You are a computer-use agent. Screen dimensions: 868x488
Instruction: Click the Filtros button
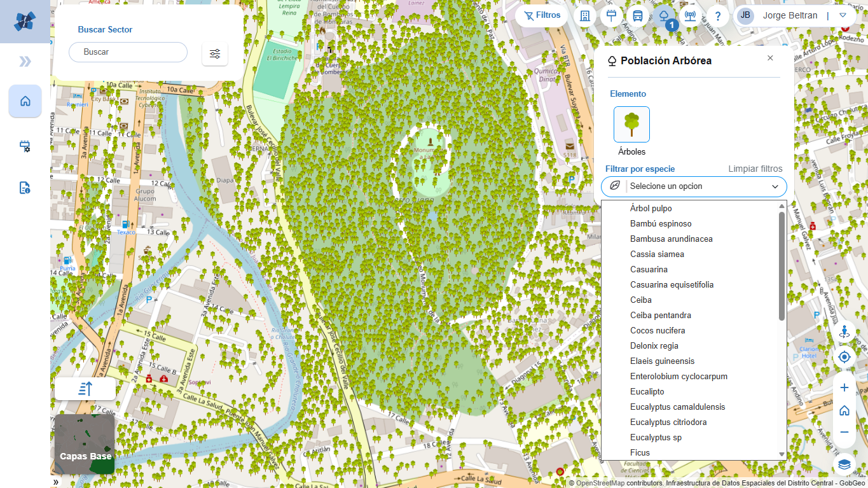point(542,15)
